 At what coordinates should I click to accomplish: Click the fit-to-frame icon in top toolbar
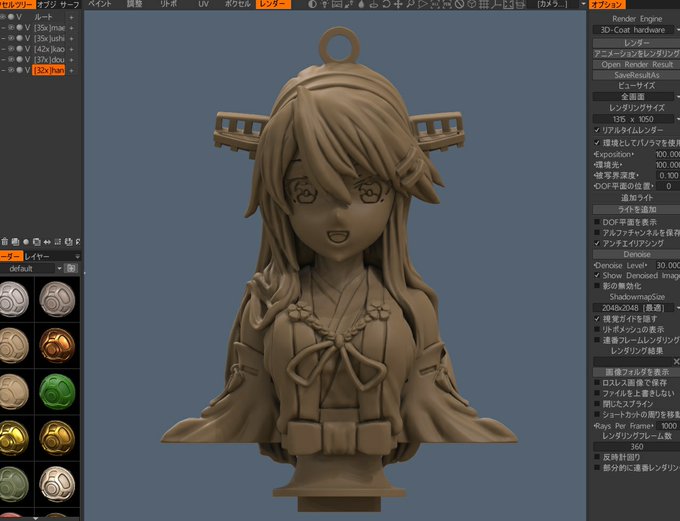pyautogui.click(x=508, y=4)
